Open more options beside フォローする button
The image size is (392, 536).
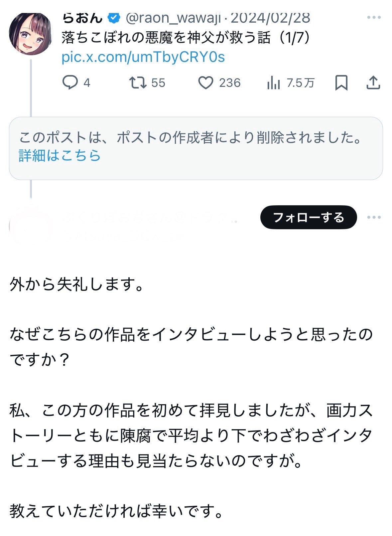(374, 217)
